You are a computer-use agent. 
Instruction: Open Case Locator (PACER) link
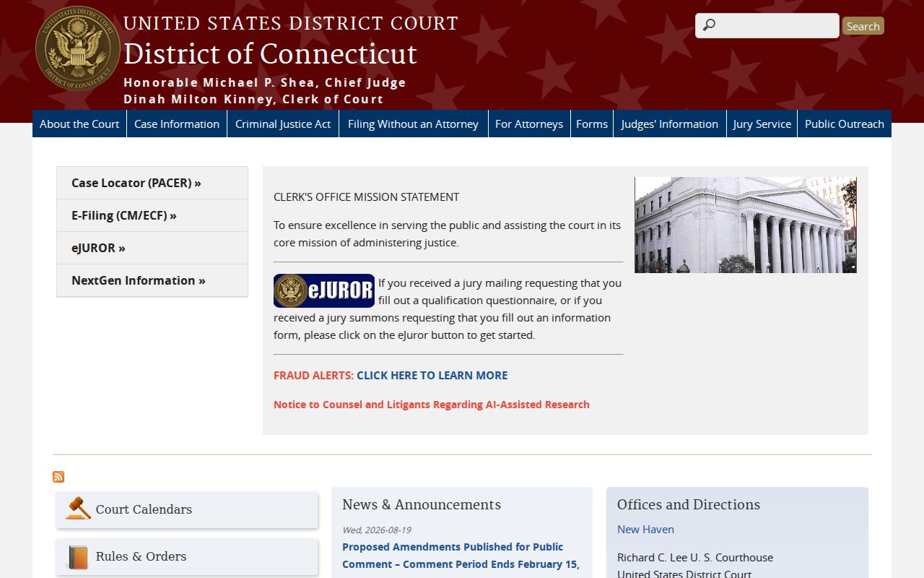(x=152, y=183)
